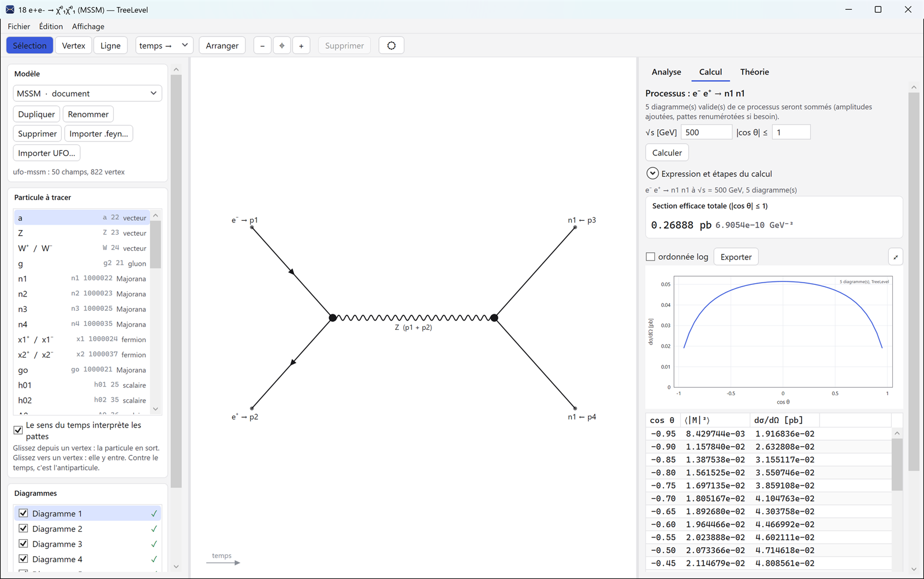Switch to the Analyse tab
Image resolution: width=924 pixels, height=579 pixels.
point(666,72)
